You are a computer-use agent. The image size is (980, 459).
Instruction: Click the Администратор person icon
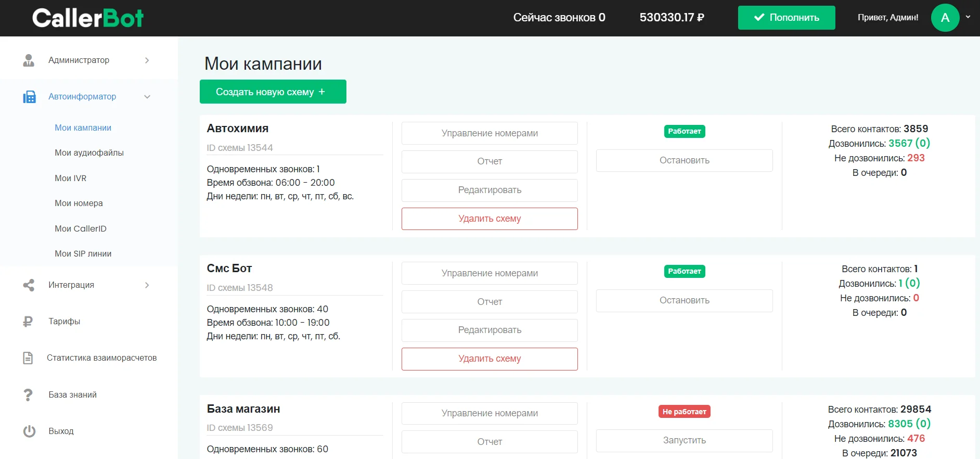pos(29,60)
